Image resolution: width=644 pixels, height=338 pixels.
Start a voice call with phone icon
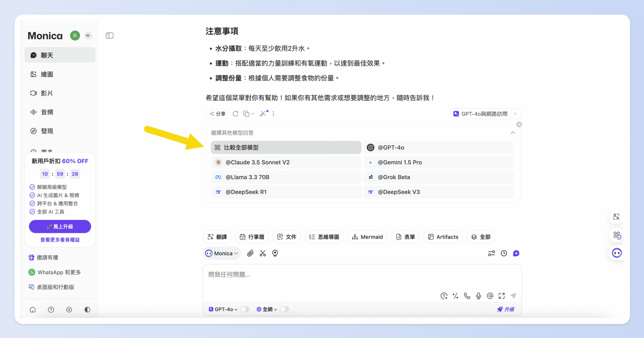point(467,296)
